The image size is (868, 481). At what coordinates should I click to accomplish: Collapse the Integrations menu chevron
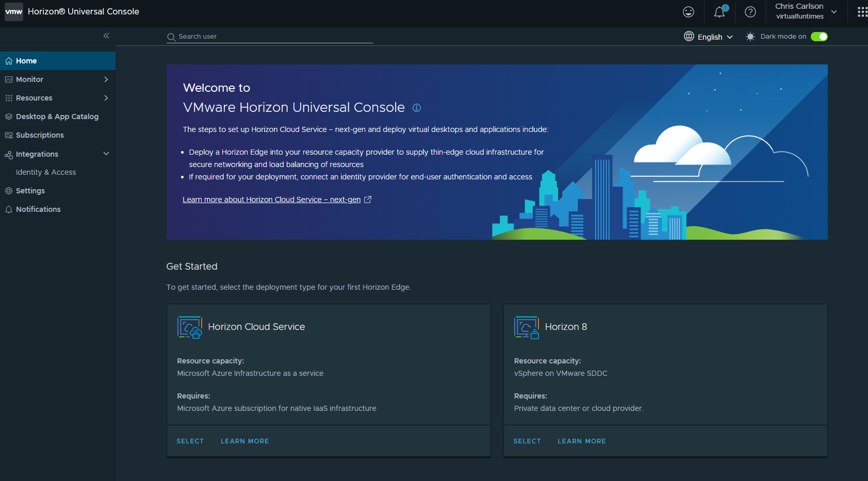click(x=106, y=154)
